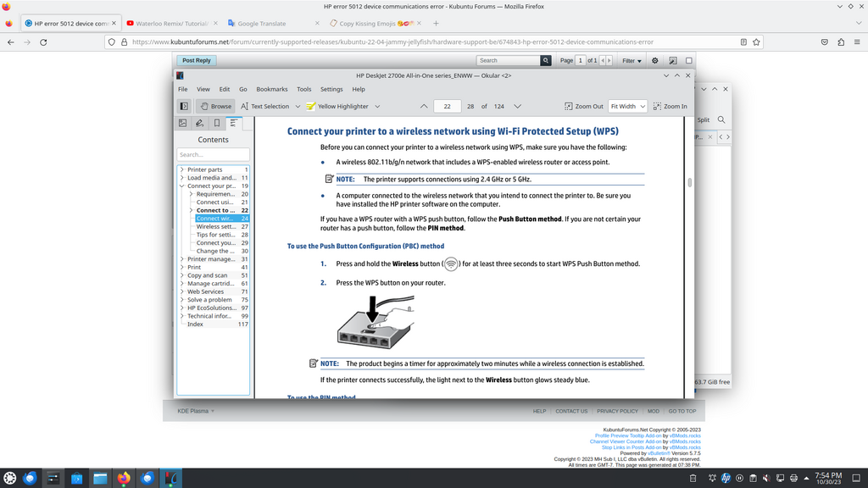The image size is (868, 488).
Task: Go to previous page with up arrow
Action: point(424,106)
